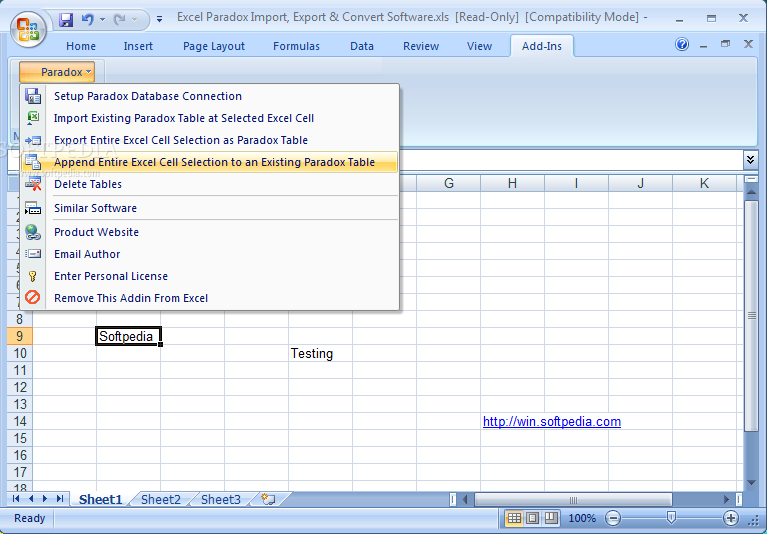This screenshot has height=534, width=767.
Task: Click the delete tables red X icon
Action: (33, 184)
